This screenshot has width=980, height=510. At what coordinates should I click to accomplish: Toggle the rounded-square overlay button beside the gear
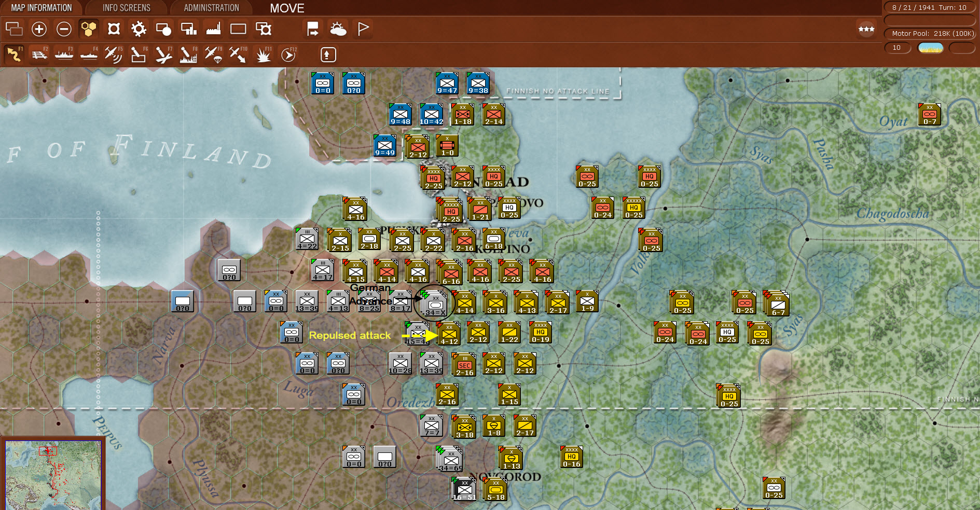pos(114,29)
